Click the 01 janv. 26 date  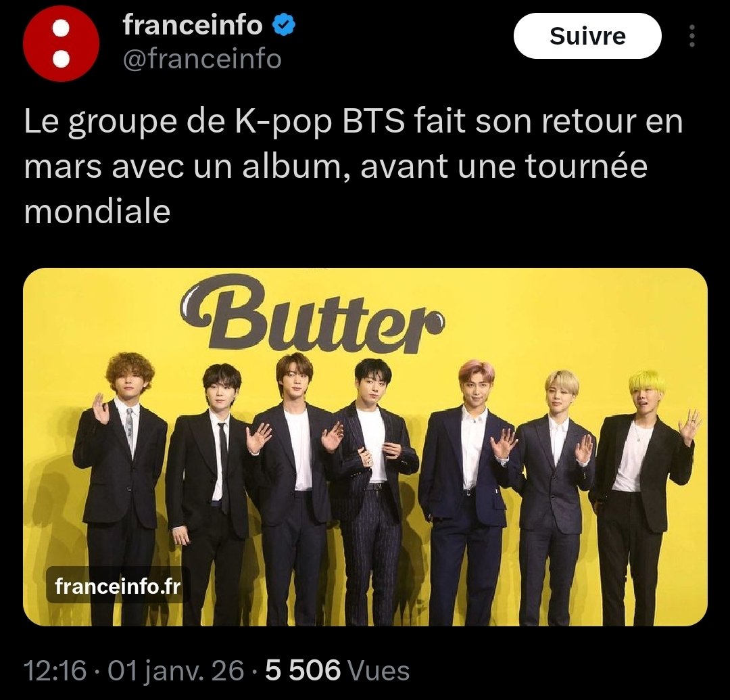click(x=176, y=671)
